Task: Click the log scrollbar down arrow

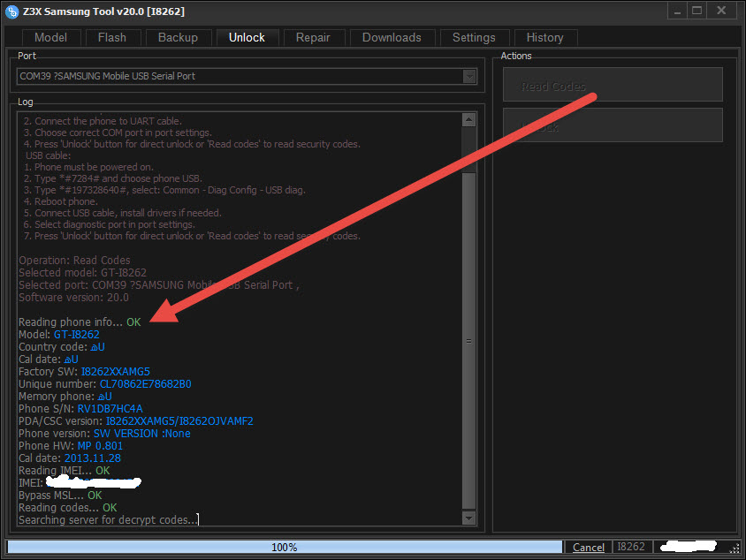Action: click(469, 518)
